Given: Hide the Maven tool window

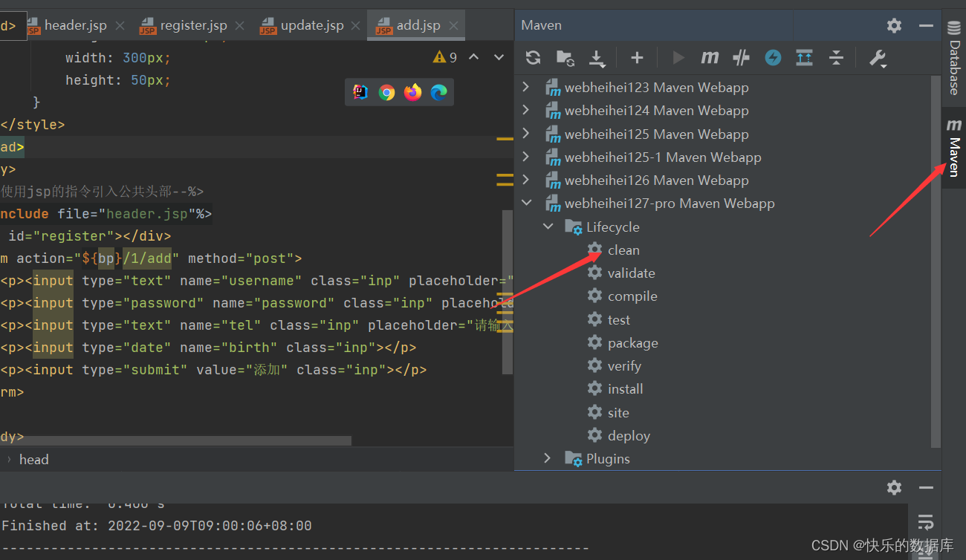Looking at the screenshot, I should (x=926, y=25).
